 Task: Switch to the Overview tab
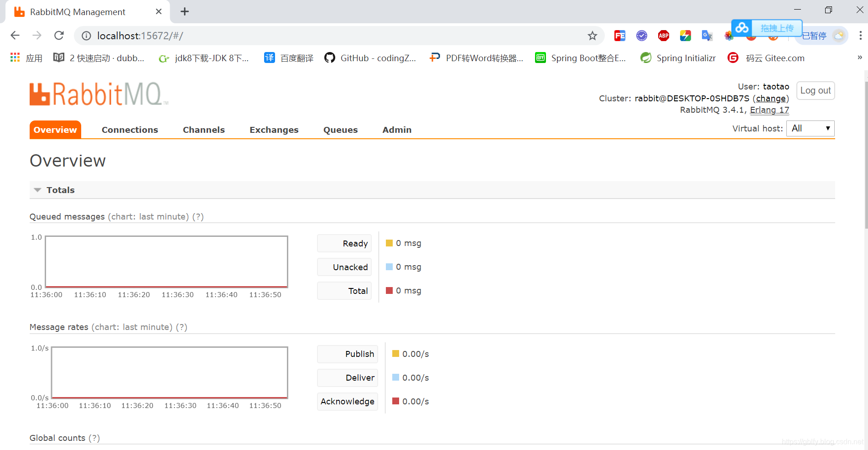tap(55, 130)
